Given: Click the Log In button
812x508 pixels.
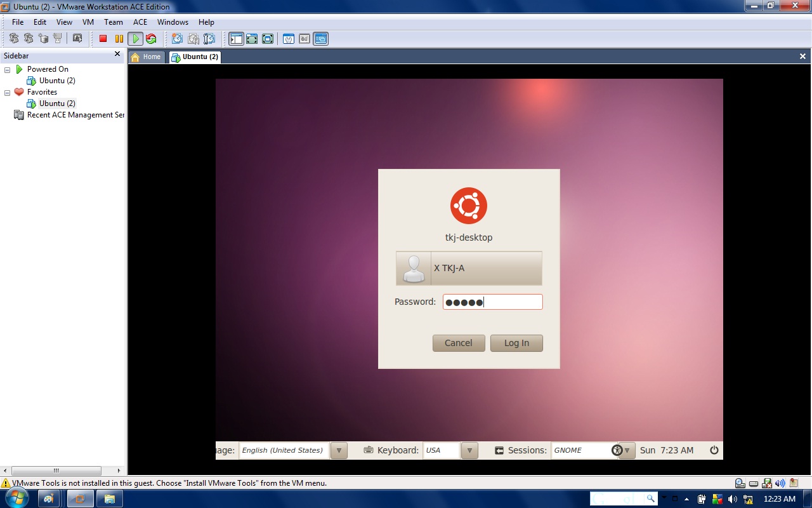Looking at the screenshot, I should click(516, 343).
